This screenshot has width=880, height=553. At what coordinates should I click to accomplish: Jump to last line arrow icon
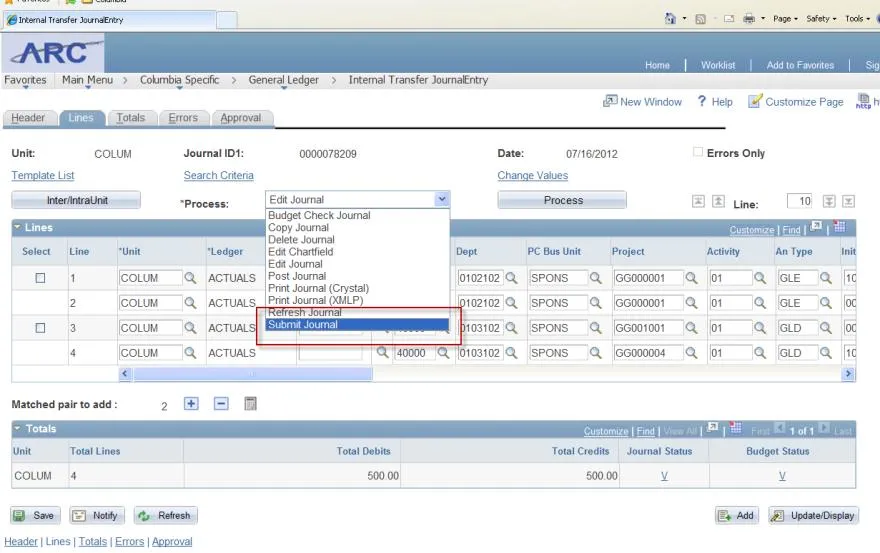coord(849,201)
